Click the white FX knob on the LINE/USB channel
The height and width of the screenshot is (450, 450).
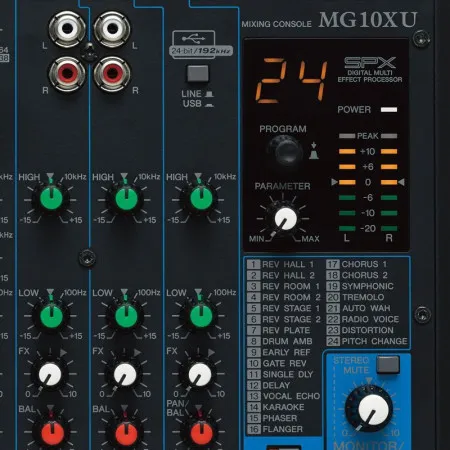pyautogui.click(x=199, y=374)
